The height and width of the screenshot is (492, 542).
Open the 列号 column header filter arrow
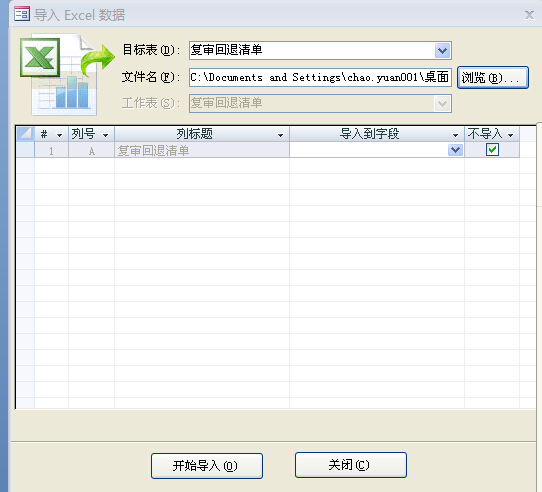[x=105, y=135]
